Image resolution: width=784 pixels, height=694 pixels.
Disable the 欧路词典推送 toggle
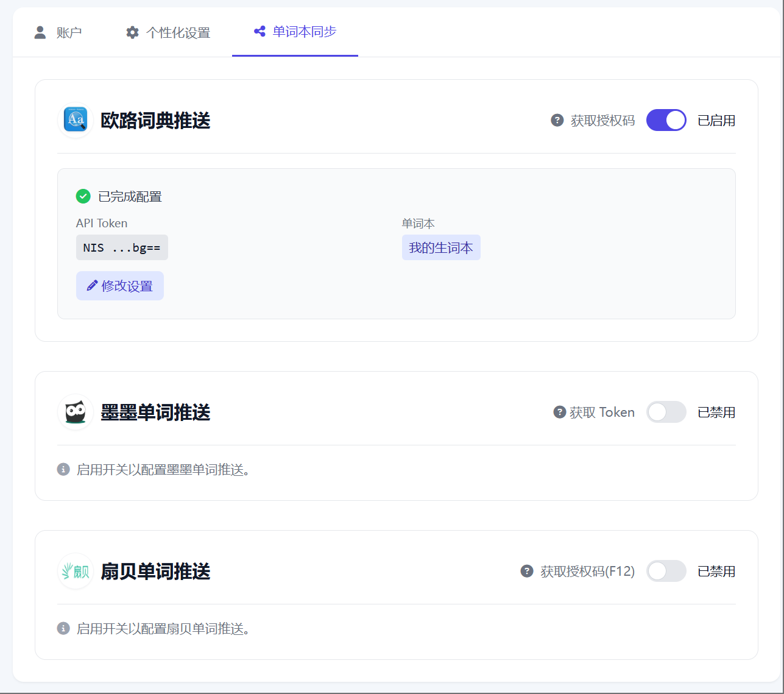click(x=666, y=120)
